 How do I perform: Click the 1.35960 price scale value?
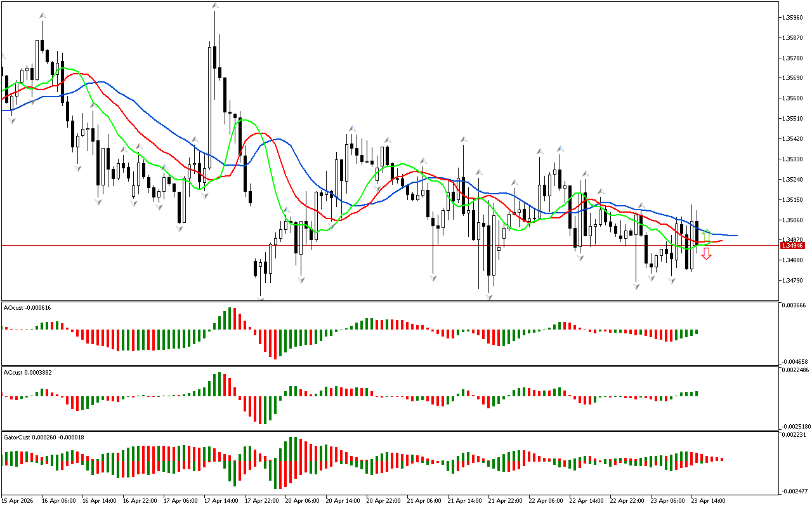tap(793, 18)
